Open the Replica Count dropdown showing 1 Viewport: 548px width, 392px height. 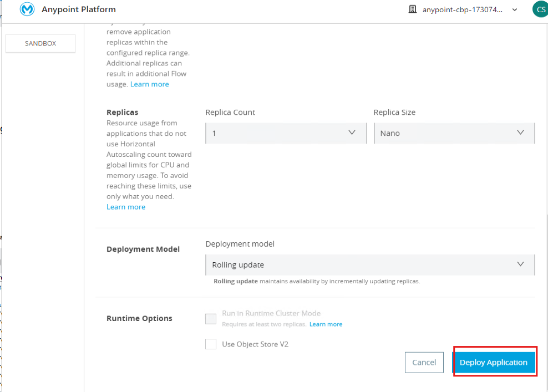coord(286,133)
